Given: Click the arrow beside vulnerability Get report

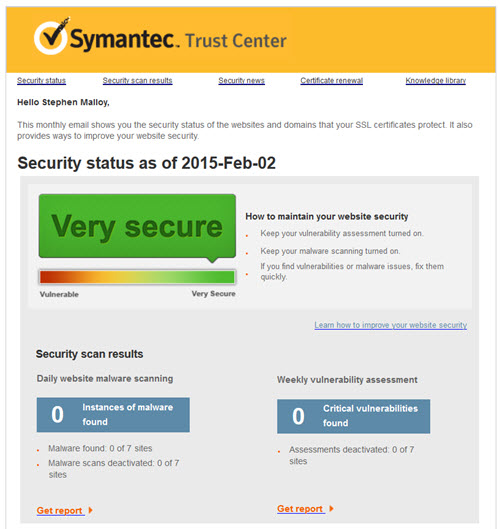Looking at the screenshot, I should tap(331, 508).
